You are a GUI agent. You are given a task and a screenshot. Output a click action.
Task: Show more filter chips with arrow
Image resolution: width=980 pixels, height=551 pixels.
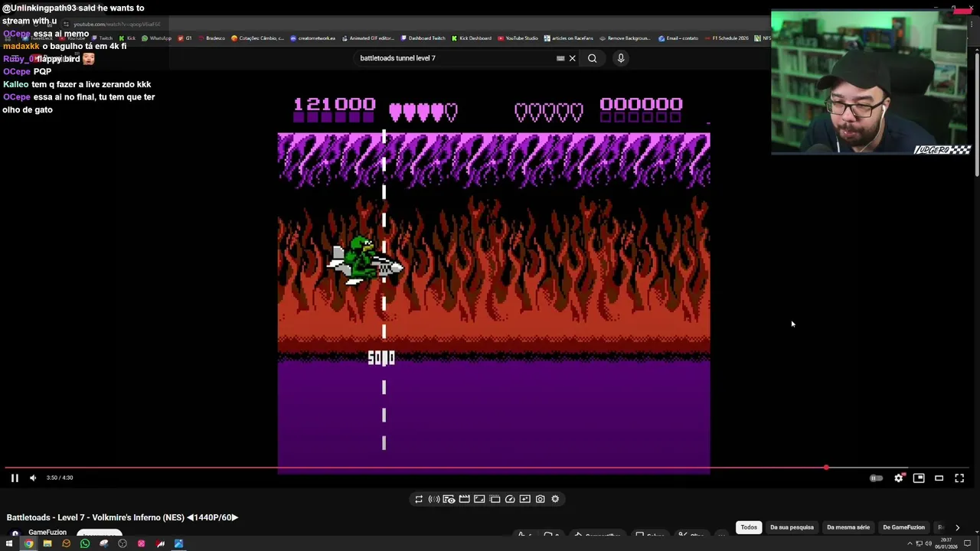click(x=957, y=527)
